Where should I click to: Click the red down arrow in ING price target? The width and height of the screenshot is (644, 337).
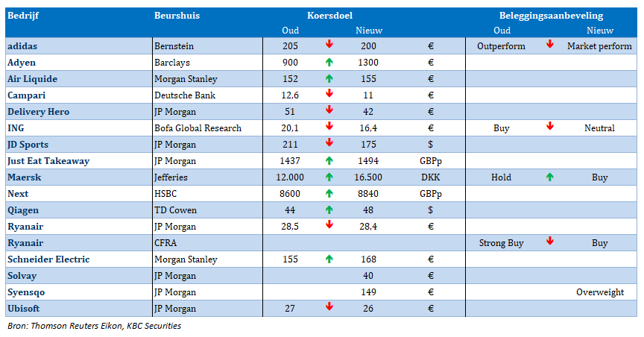329,127
